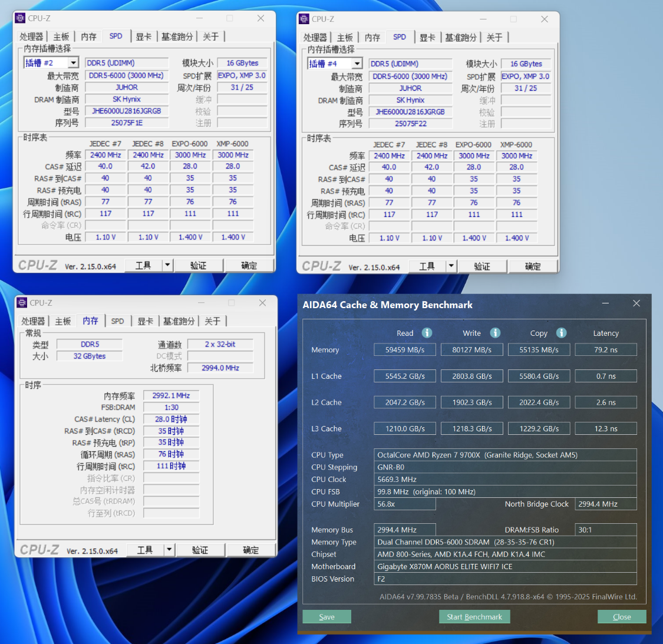Click 工具 button in bottom CPU-Z window
The width and height of the screenshot is (663, 644).
tap(144, 549)
